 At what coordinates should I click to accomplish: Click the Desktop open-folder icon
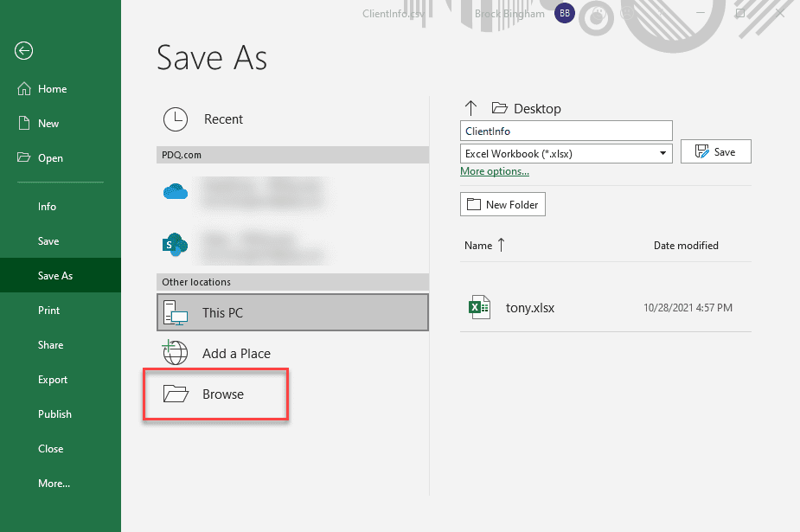click(x=500, y=108)
